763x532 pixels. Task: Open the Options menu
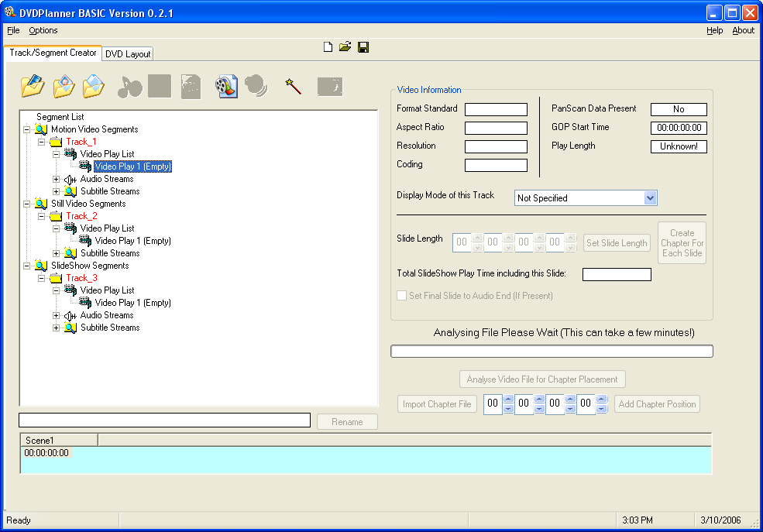(43, 30)
